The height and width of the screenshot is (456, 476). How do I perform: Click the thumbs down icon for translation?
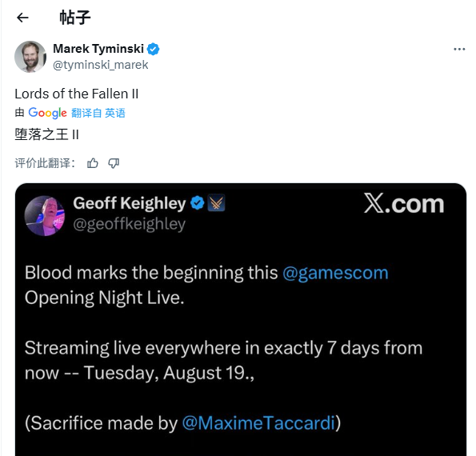click(x=114, y=163)
